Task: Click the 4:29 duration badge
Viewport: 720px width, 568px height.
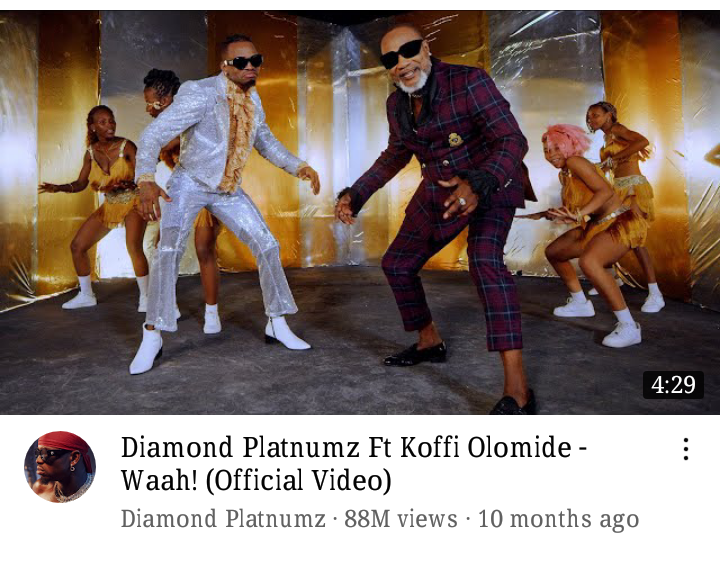Action: point(673,385)
